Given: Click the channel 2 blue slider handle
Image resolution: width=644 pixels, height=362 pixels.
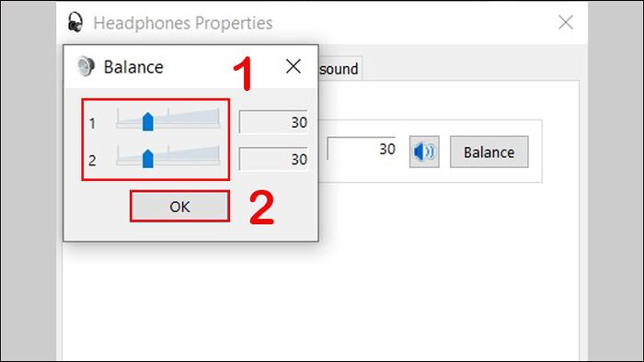Looking at the screenshot, I should (x=148, y=159).
